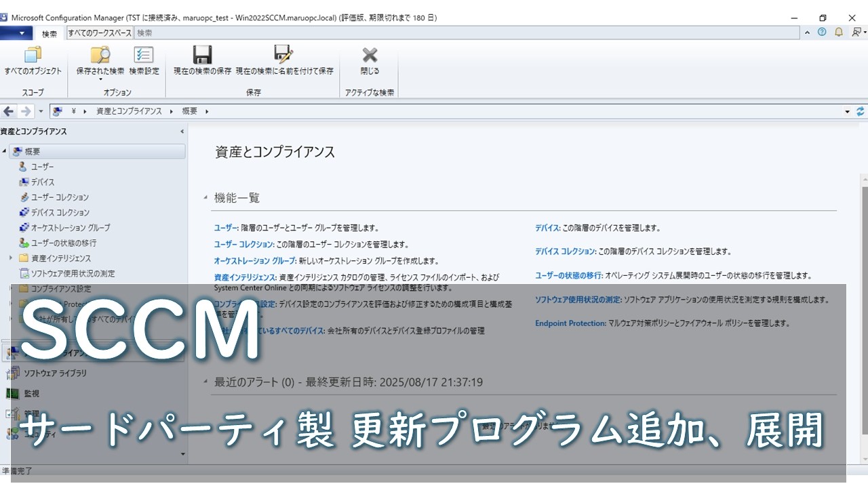Click 資産とコンプライアンス in breadcrumb path

[x=129, y=111]
